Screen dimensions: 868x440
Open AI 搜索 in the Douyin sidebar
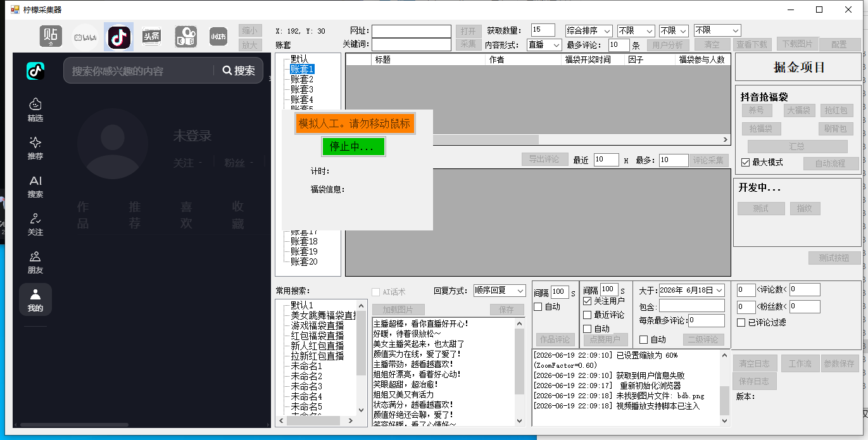tap(35, 186)
